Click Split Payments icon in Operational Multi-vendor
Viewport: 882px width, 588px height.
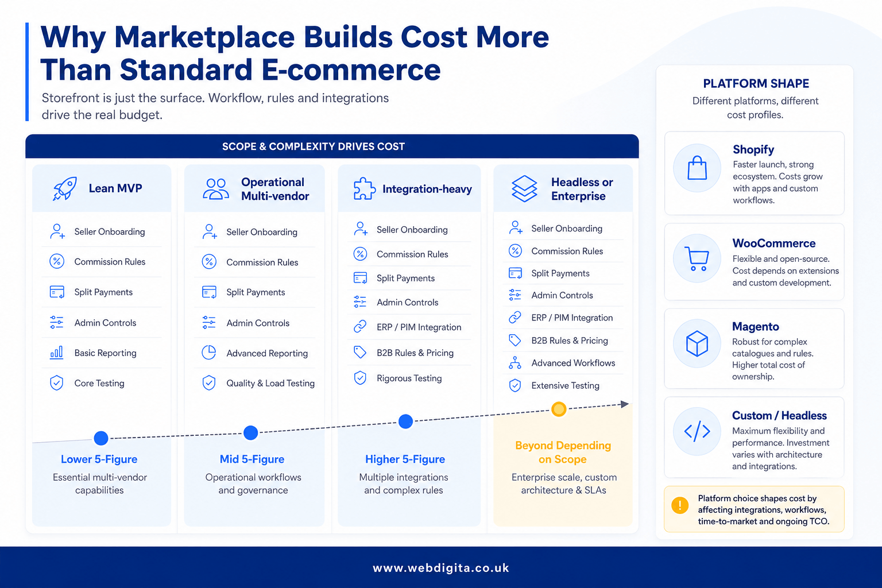point(209,292)
